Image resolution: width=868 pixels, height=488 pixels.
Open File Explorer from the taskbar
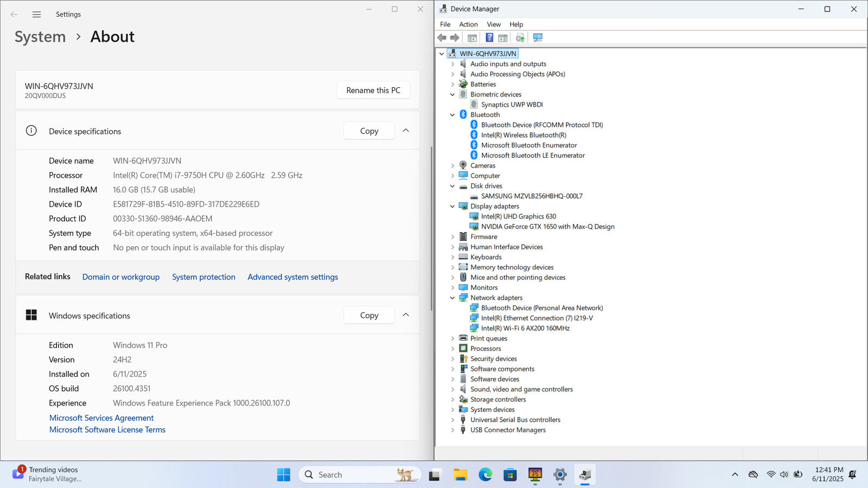(461, 475)
